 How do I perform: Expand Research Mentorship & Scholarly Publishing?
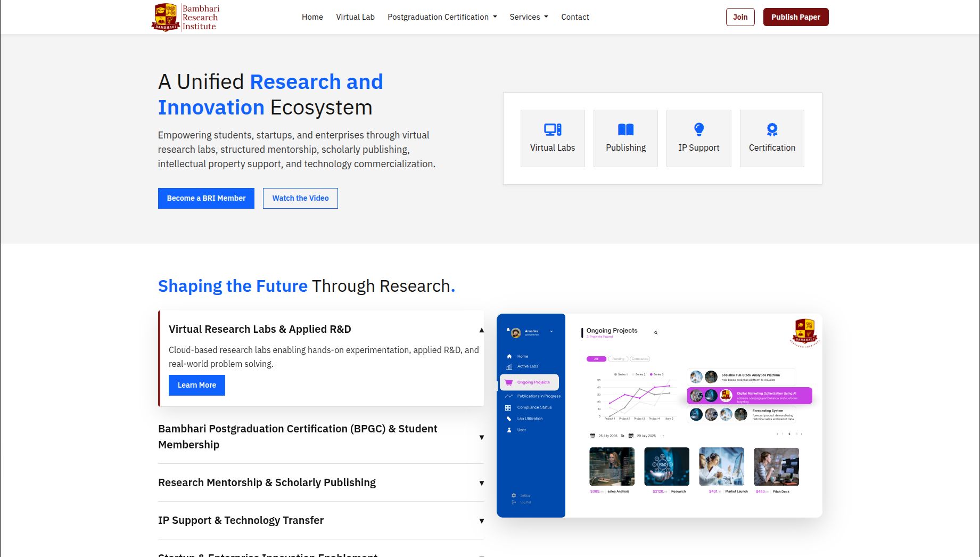click(x=481, y=483)
